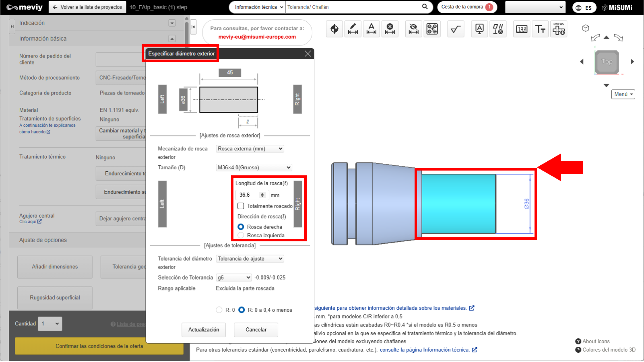Choose the R: 0 radio button
The width and height of the screenshot is (644, 362).
tap(219, 310)
